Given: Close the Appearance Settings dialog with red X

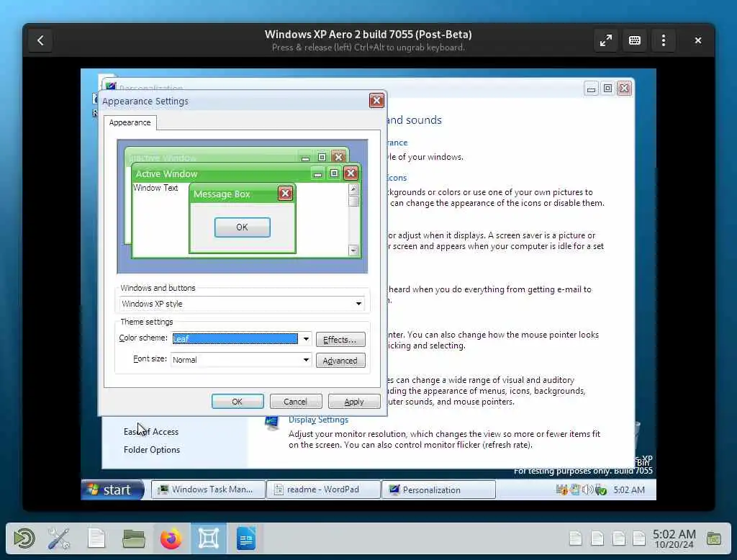Looking at the screenshot, I should (x=376, y=101).
